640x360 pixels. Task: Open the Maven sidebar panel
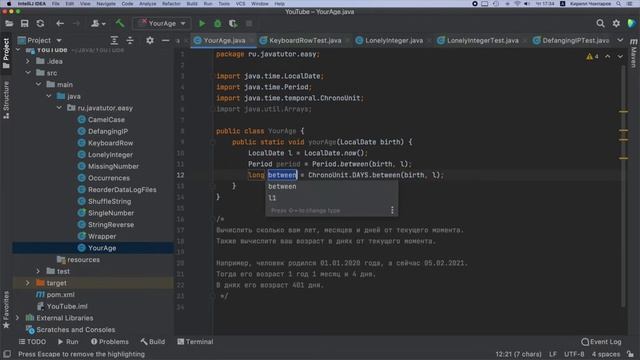(633, 53)
